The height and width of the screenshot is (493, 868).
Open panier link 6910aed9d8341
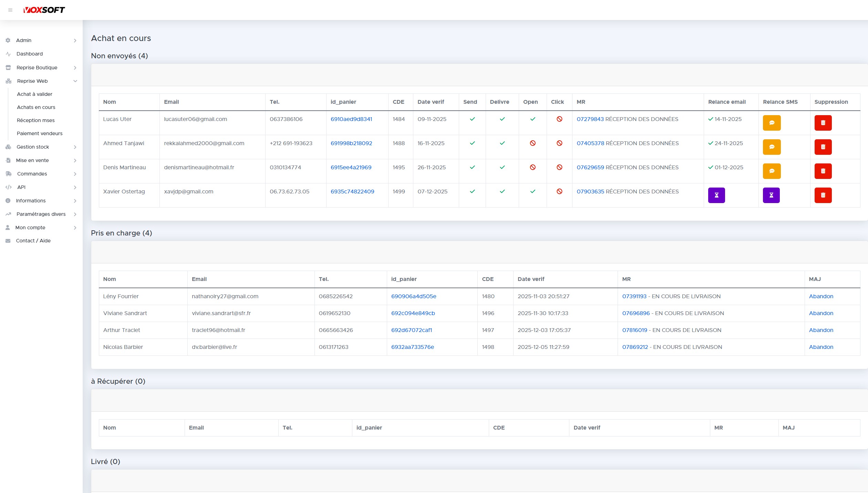(x=351, y=119)
